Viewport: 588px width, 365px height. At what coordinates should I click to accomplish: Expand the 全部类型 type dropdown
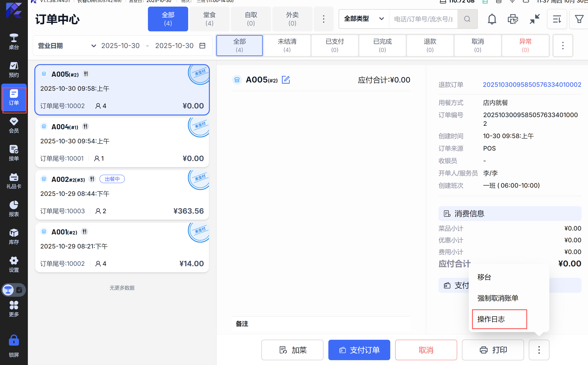[364, 19]
